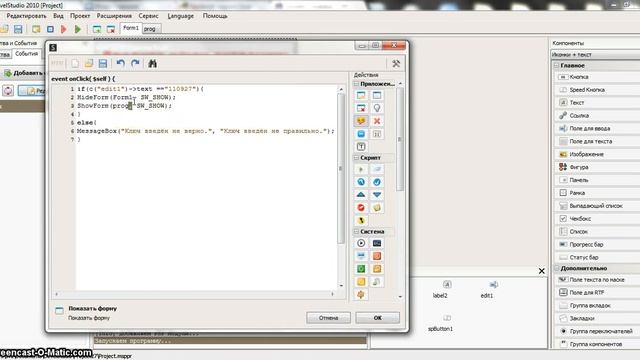Switch to the Form1 tab
The width and height of the screenshot is (640, 360).
(131, 28)
